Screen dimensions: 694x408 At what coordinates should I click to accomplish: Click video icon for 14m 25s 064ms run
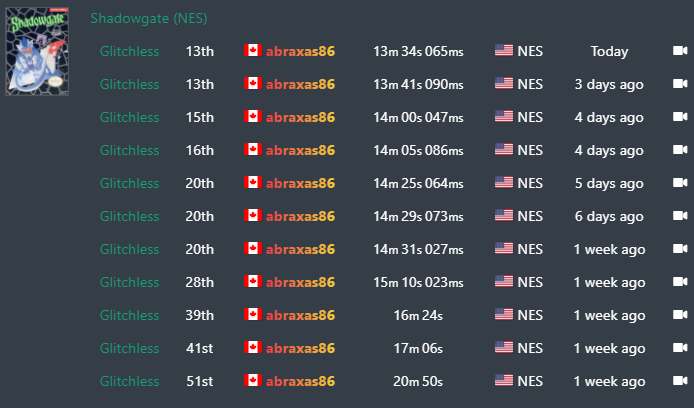click(680, 183)
